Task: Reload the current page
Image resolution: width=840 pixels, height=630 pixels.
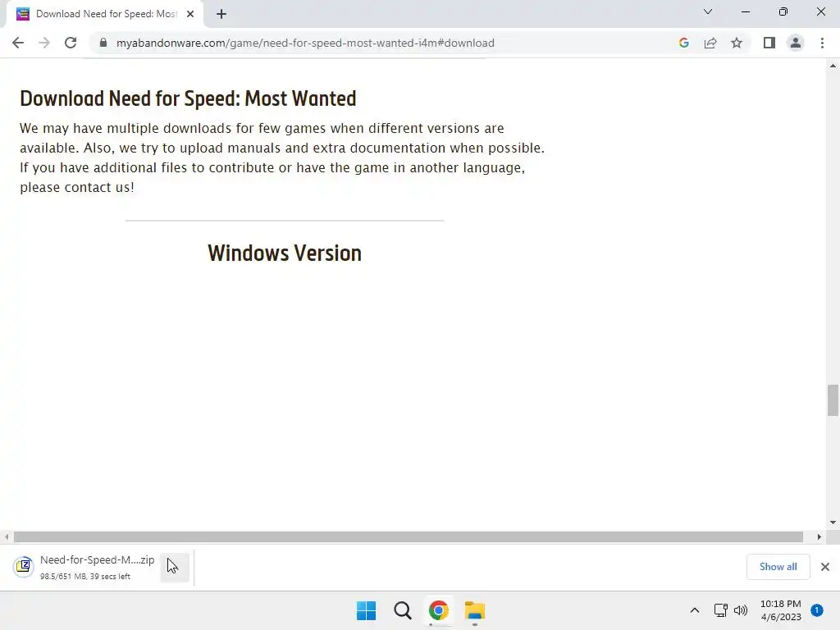Action: click(x=71, y=43)
